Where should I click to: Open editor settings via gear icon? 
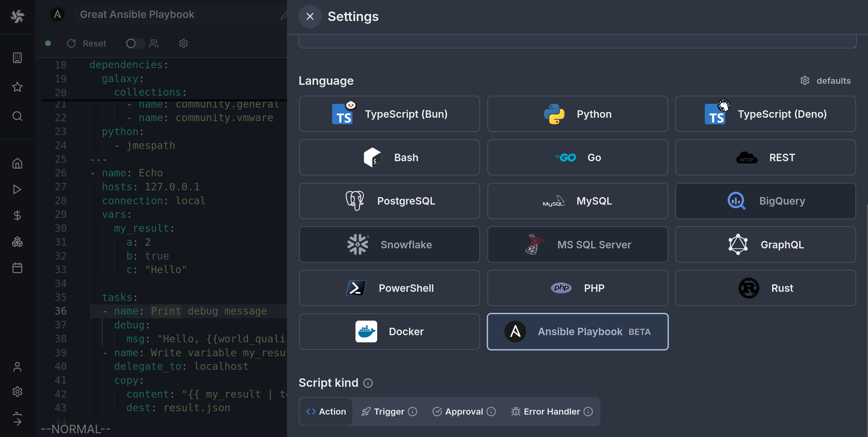(x=183, y=43)
